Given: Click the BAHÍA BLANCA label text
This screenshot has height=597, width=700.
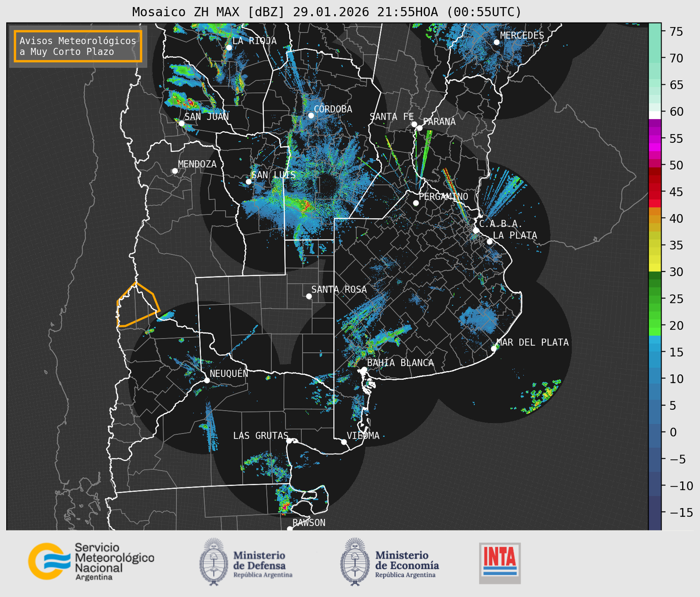Looking at the screenshot, I should 400,363.
